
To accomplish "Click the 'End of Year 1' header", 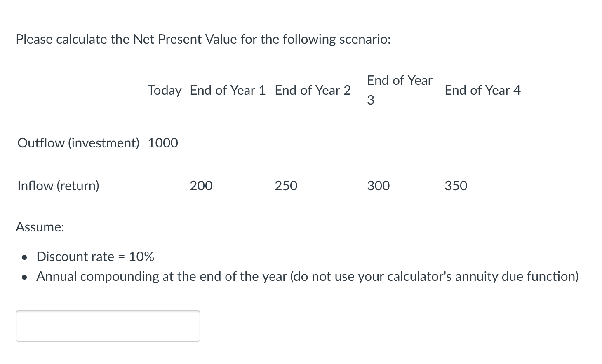I will click(227, 90).
